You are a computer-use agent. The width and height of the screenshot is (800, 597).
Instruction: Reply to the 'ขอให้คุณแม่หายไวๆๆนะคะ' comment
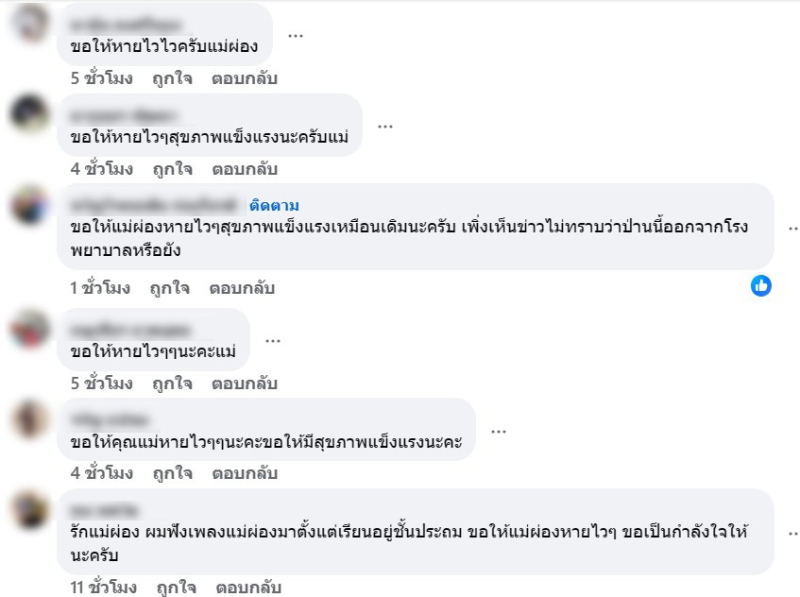pos(244,474)
